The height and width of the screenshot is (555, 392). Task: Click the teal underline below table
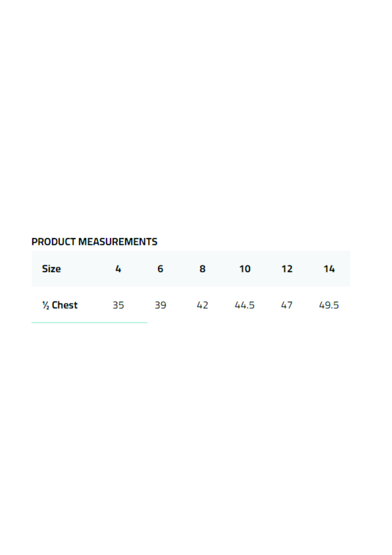[x=89, y=323]
